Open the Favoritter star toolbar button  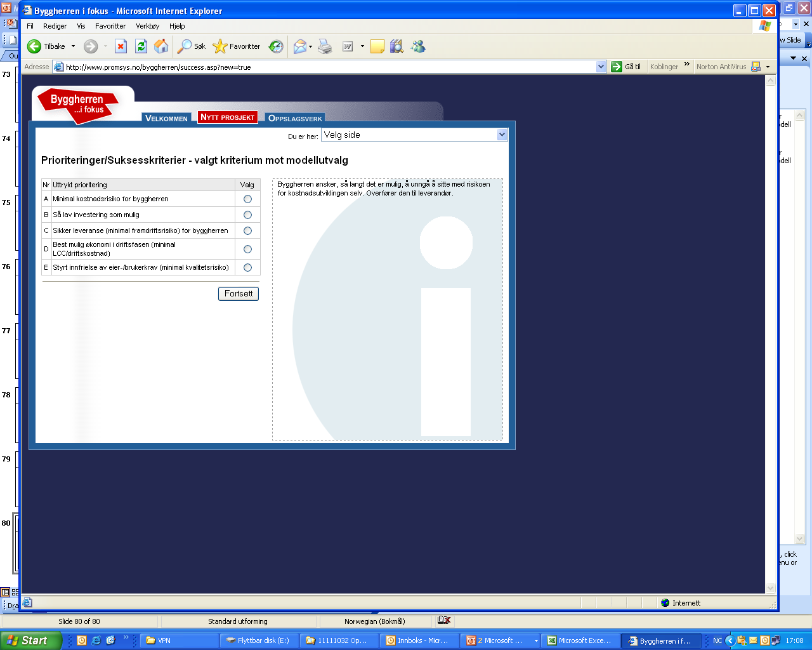237,46
